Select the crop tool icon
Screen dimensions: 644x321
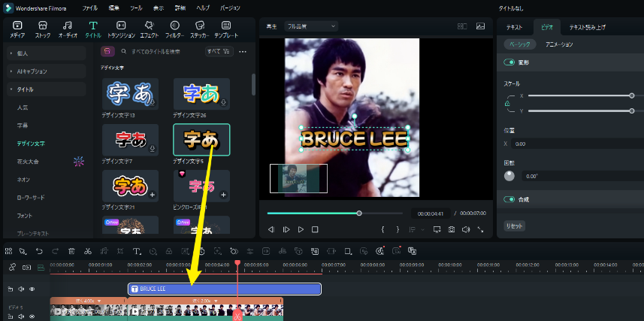click(x=120, y=251)
